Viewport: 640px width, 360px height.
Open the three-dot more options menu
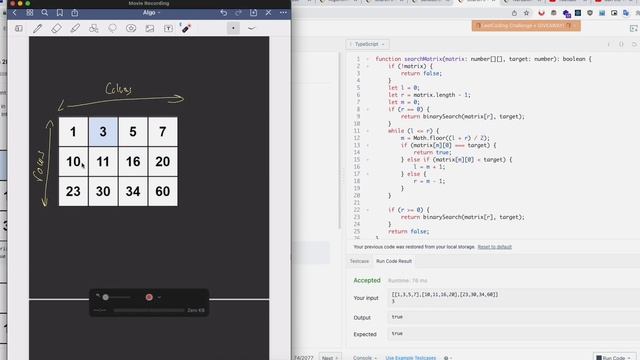click(x=283, y=13)
